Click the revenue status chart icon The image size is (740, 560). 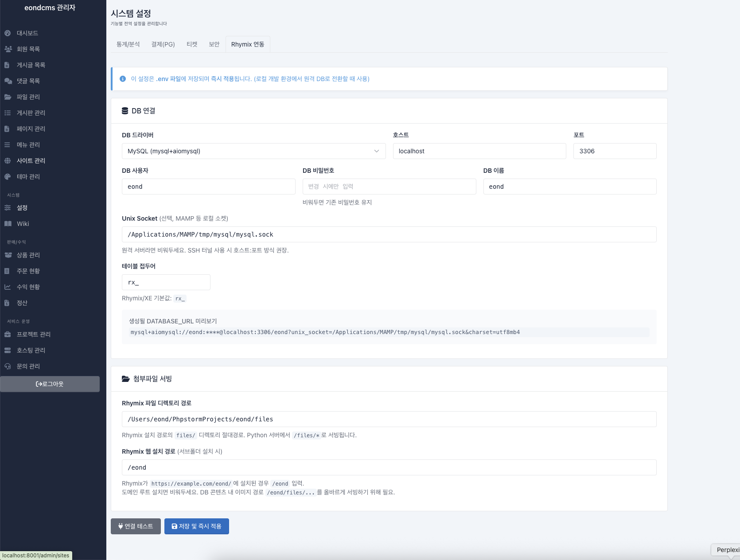[8, 287]
